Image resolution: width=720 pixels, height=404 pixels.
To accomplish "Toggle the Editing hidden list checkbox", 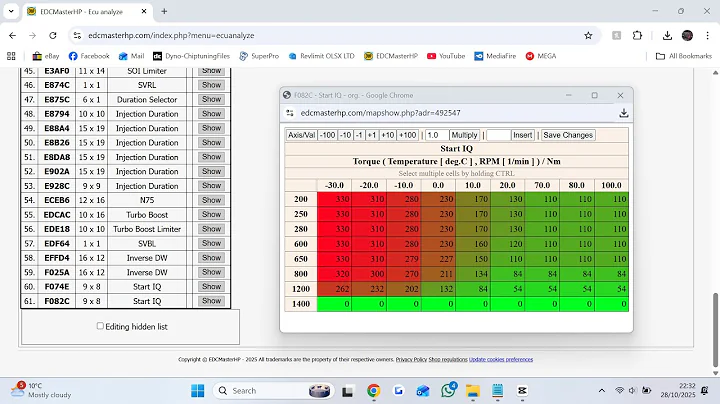I will point(100,326).
